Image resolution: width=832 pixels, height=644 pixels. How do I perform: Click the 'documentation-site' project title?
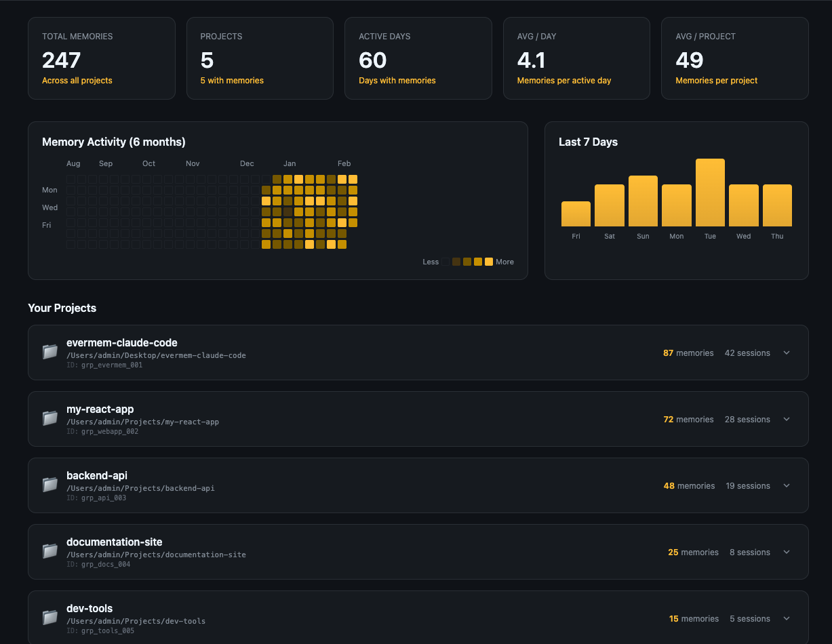coord(115,542)
